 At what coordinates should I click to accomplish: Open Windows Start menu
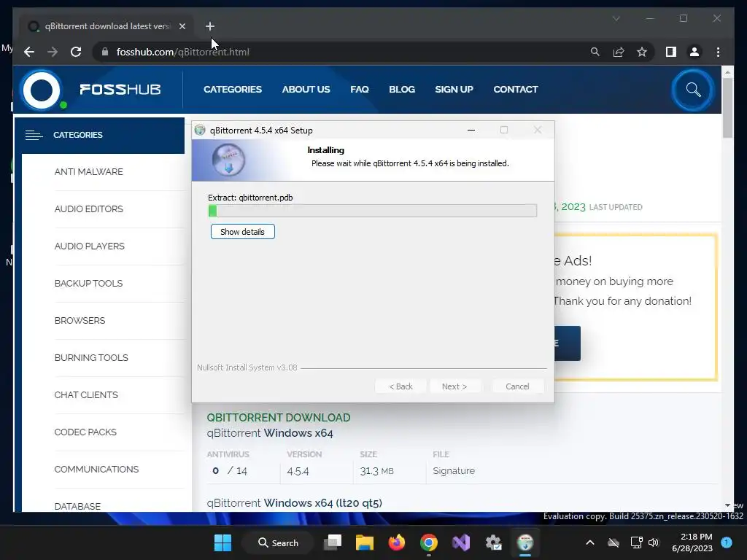(222, 542)
